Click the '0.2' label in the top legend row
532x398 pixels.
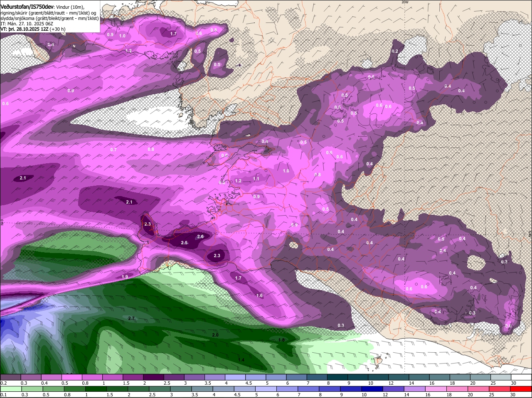point(3,383)
